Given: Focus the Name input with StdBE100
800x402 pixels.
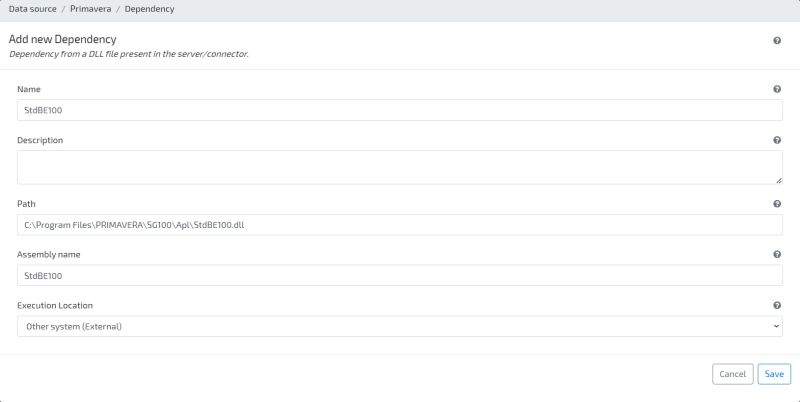Looking at the screenshot, I should point(399,110).
